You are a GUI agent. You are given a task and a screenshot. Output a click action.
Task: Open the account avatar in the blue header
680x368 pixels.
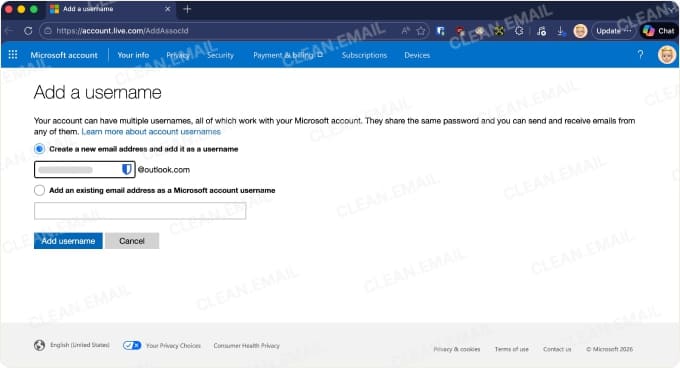[x=667, y=55]
